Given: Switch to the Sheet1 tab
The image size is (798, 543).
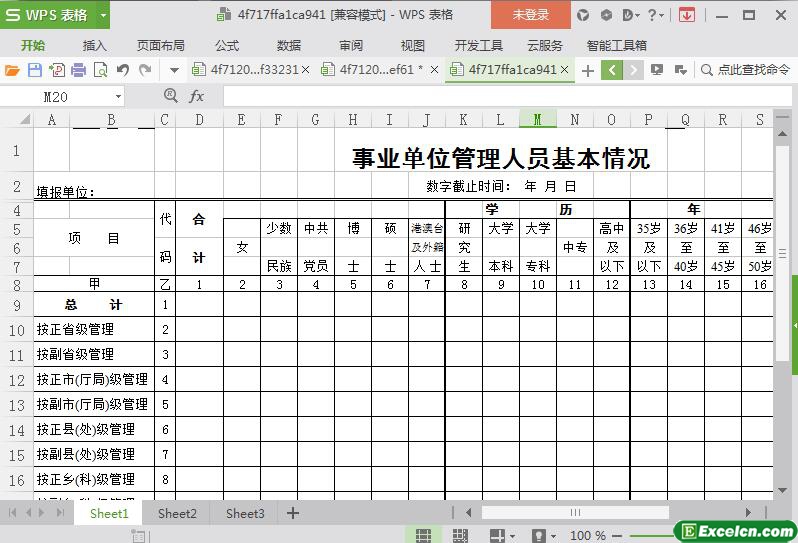Looking at the screenshot, I should coord(109,513).
